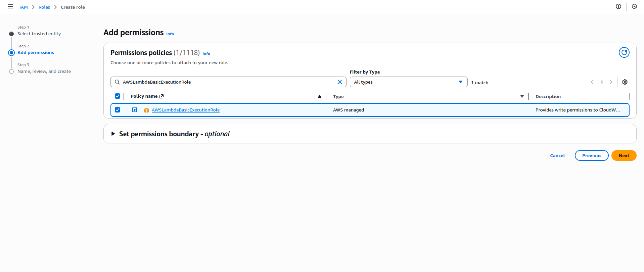
Task: Go to Step 1 Select trusted entity
Action: pyautogui.click(x=39, y=34)
